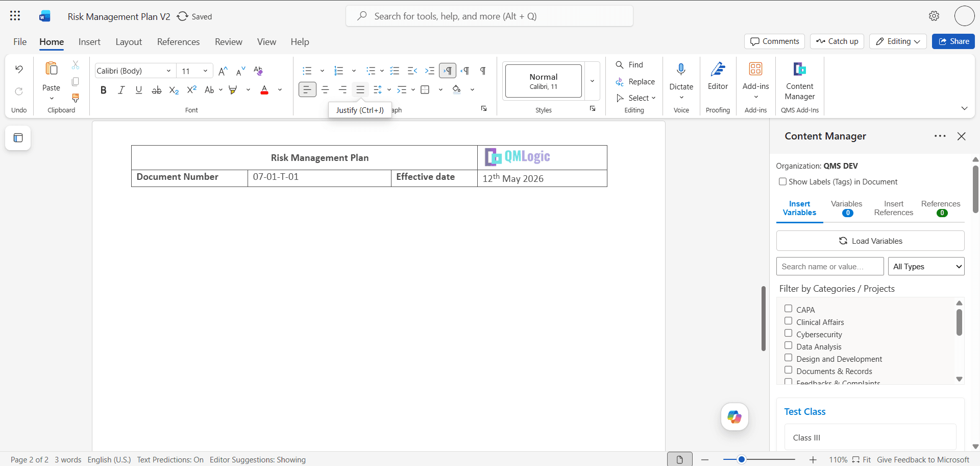The width and height of the screenshot is (980, 466).
Task: Show paragraph marks icon
Action: [483, 71]
